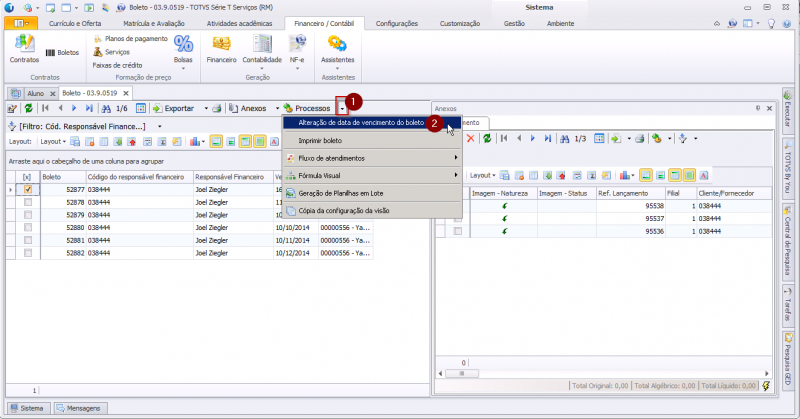Click the green refresh icon in Boleto toolbar
Image resolution: width=800 pixels, height=419 pixels.
point(28,108)
